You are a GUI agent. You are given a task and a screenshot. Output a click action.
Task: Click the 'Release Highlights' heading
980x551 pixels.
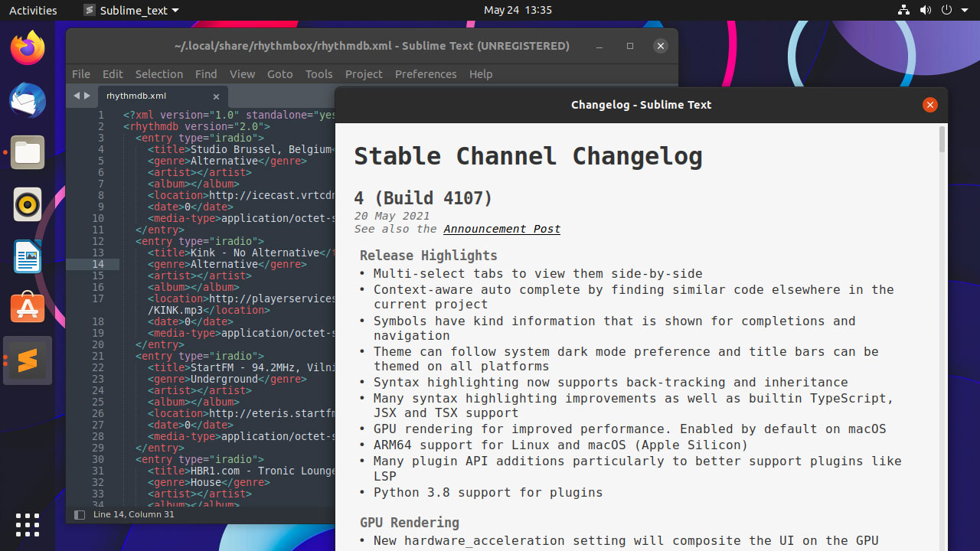tap(429, 256)
